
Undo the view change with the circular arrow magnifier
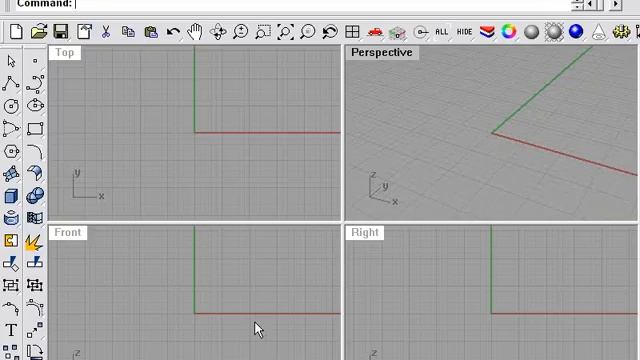(x=329, y=31)
